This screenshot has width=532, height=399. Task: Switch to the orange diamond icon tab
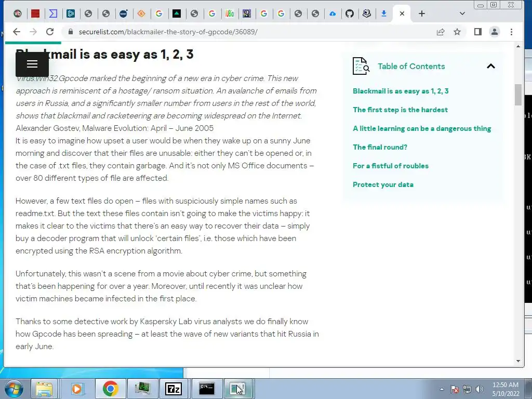coord(141,14)
